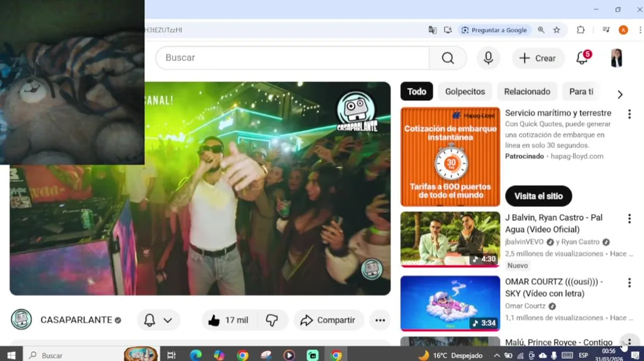
Task: Open YouTube notifications bell with badge
Action: click(582, 58)
